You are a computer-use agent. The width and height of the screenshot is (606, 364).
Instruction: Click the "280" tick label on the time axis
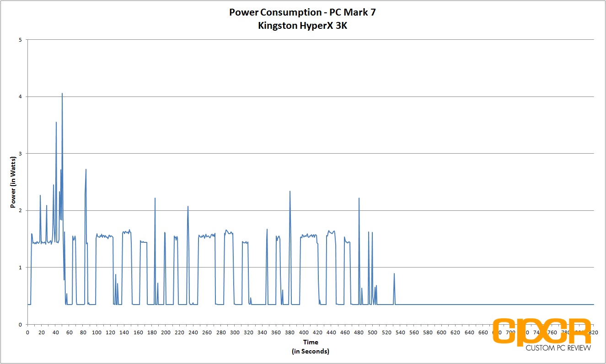[221, 332]
